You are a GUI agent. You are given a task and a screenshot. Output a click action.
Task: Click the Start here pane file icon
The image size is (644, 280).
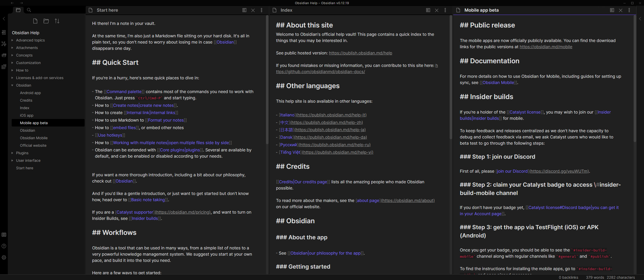pyautogui.click(x=91, y=10)
